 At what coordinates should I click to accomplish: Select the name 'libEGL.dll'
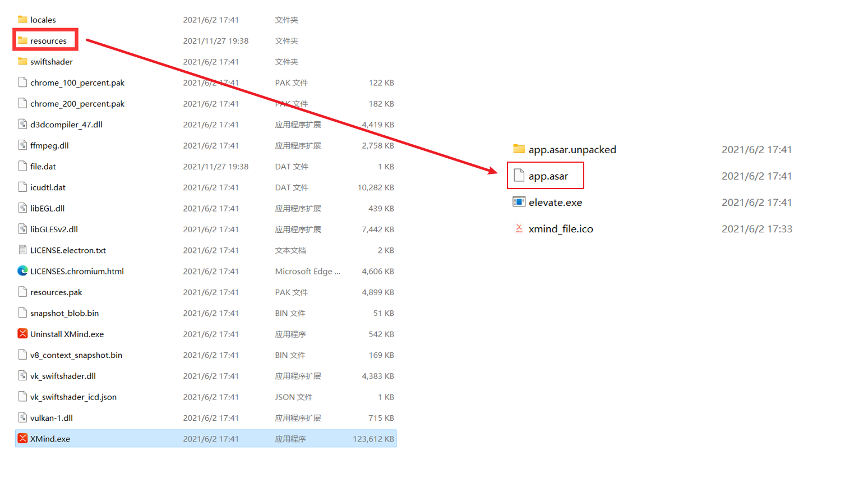click(47, 208)
